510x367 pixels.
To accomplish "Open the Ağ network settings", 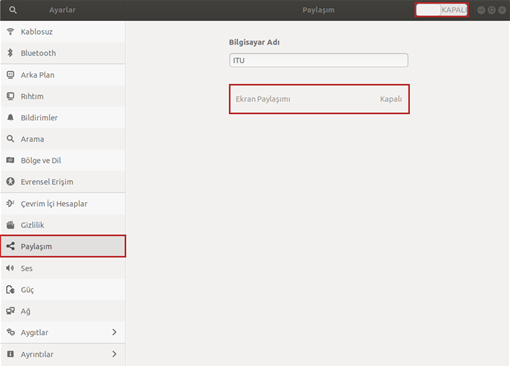I will (63, 311).
